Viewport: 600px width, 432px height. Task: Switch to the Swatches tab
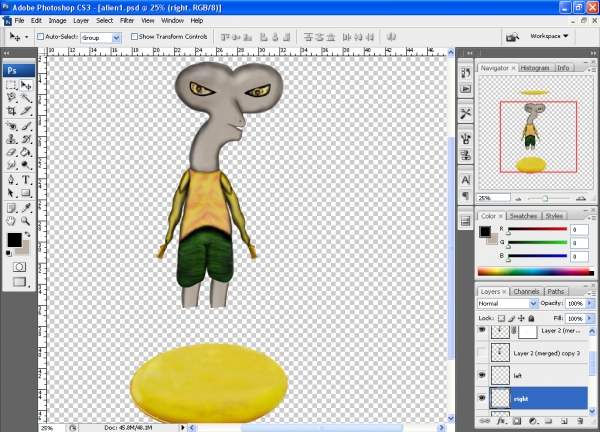tap(523, 216)
